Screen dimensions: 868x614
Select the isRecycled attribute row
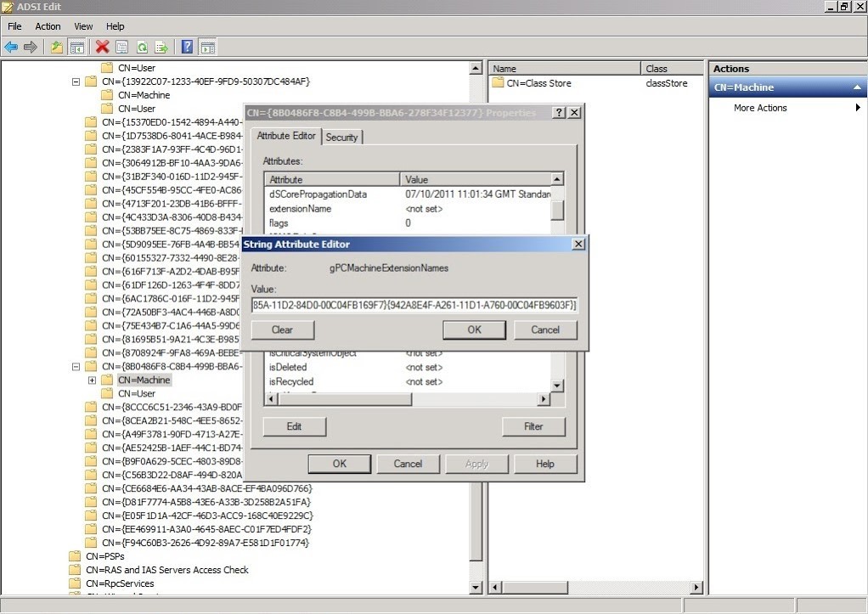click(x=409, y=381)
